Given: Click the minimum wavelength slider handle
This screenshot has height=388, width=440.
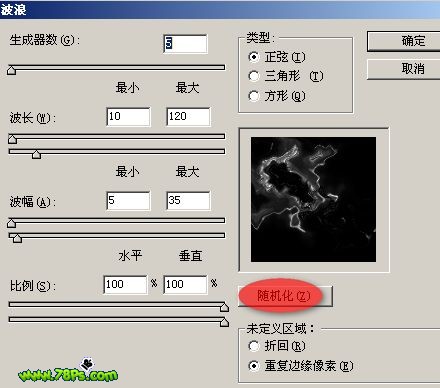Looking at the screenshot, I should click(x=13, y=139).
